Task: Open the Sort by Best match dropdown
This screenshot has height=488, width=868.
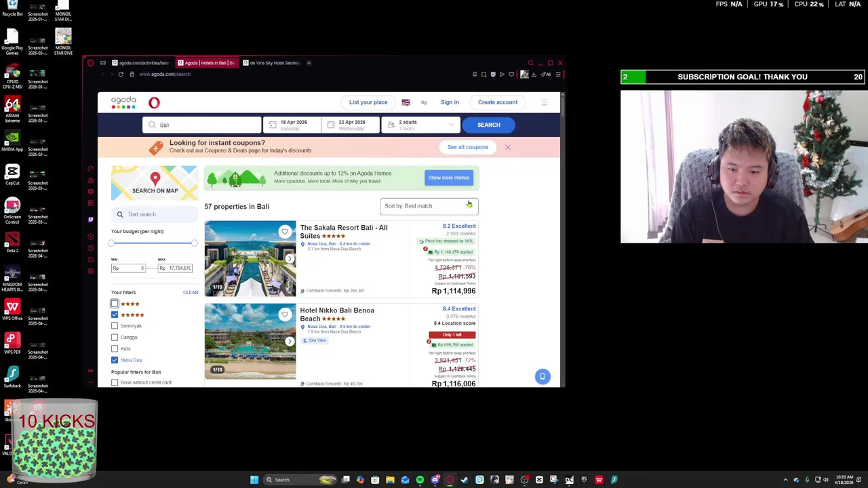Action: coord(429,206)
